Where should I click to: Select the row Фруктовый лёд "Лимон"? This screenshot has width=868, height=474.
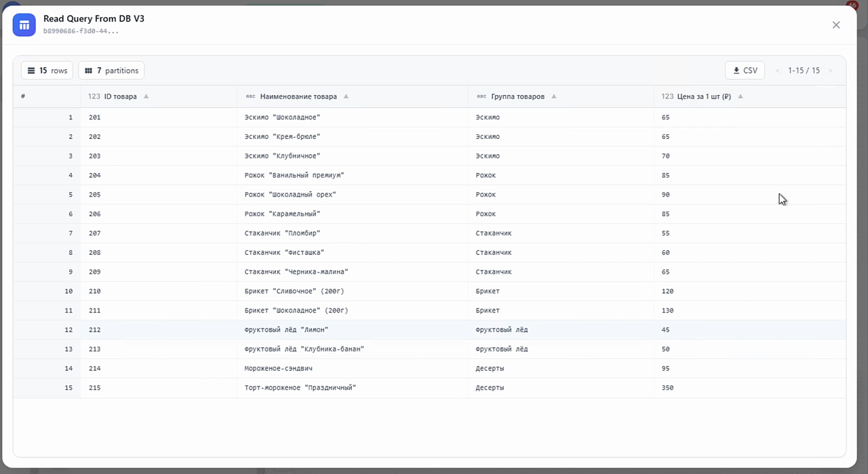click(x=429, y=330)
